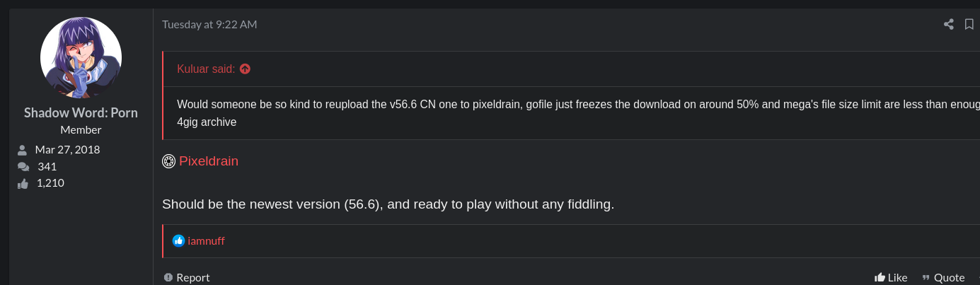This screenshot has width=980, height=285.
Task: Quote this post in reply
Action: click(943, 277)
